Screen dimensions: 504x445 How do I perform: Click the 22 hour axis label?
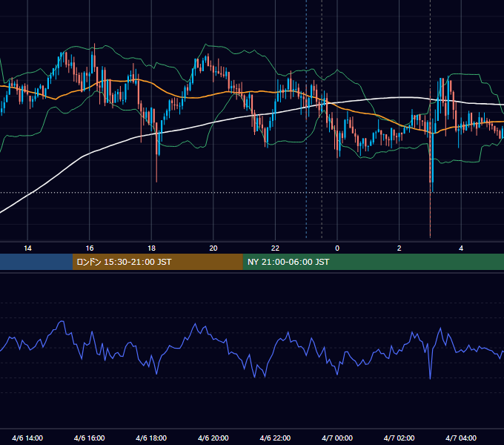click(275, 248)
